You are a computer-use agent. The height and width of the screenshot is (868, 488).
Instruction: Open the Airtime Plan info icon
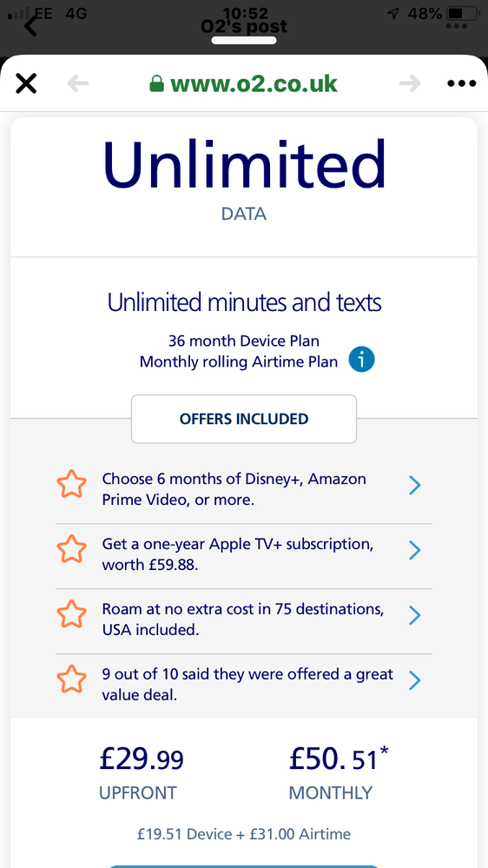pyautogui.click(x=361, y=361)
